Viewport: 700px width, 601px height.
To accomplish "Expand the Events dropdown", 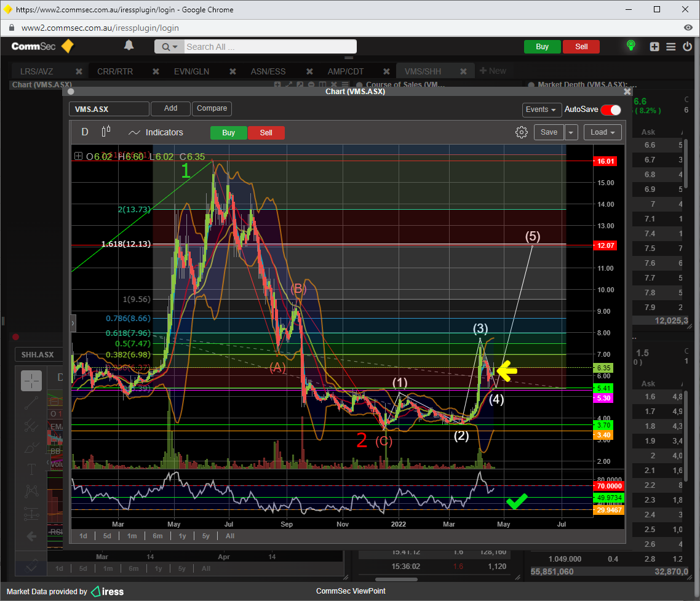I will [541, 109].
